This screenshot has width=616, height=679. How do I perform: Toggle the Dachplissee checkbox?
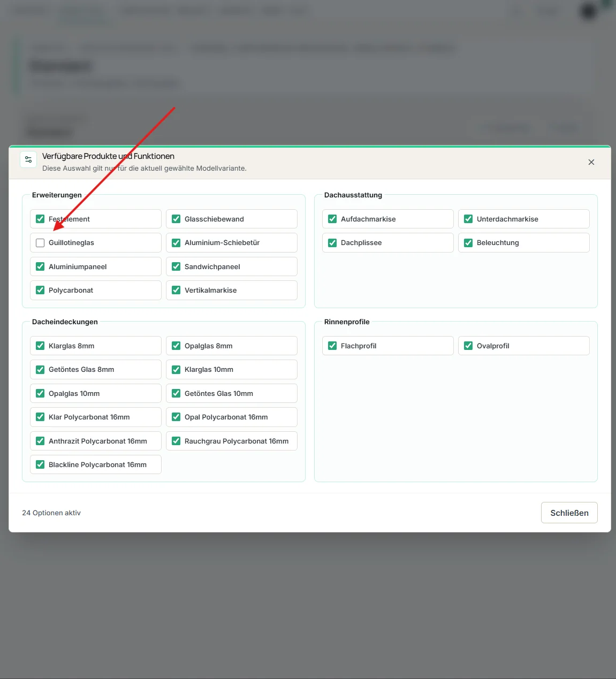pyautogui.click(x=332, y=243)
